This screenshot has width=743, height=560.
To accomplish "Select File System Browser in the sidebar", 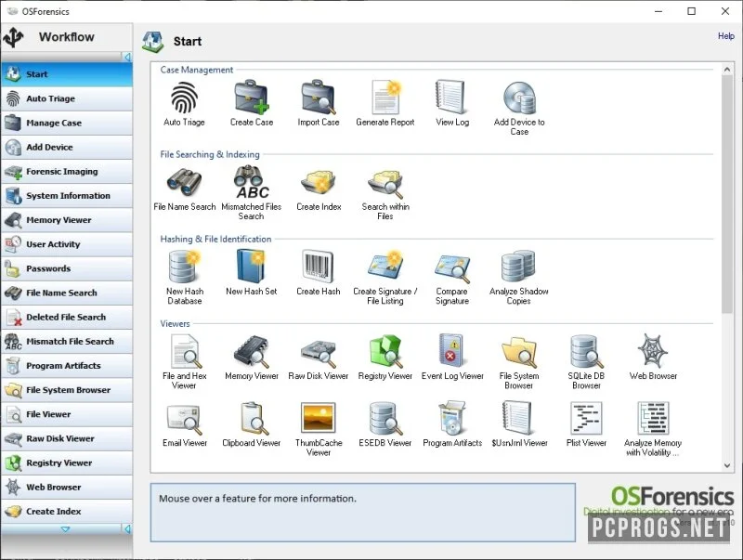I will (67, 390).
